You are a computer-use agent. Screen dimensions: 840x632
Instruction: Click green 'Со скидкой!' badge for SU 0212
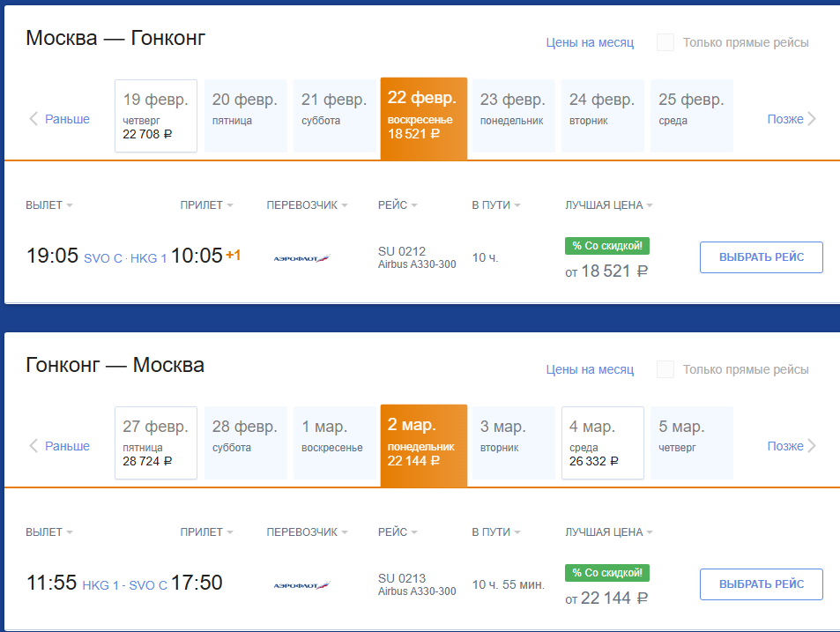click(607, 246)
